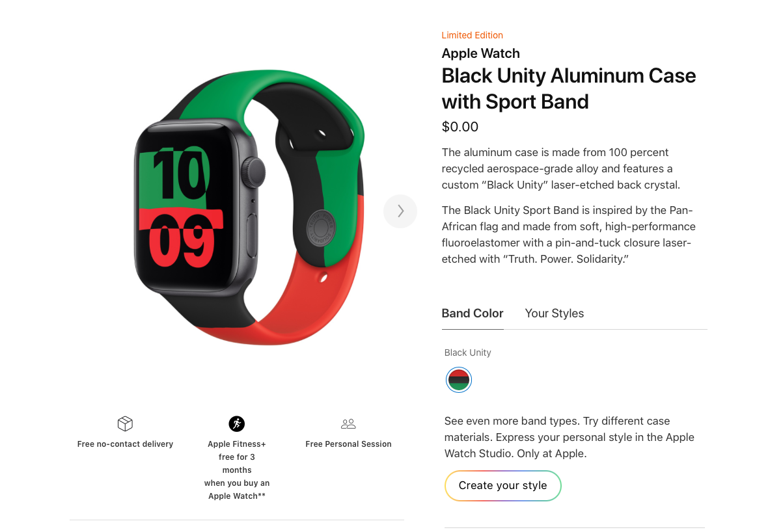The height and width of the screenshot is (532, 783).
Task: Click the Apple Watch subtitle text
Action: [x=481, y=53]
